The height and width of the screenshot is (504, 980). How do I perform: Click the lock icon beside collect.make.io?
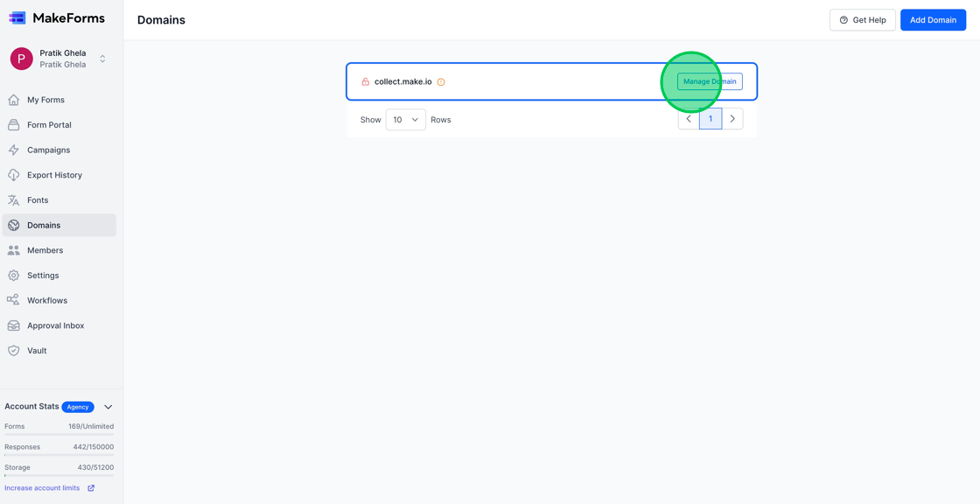pyautogui.click(x=365, y=80)
